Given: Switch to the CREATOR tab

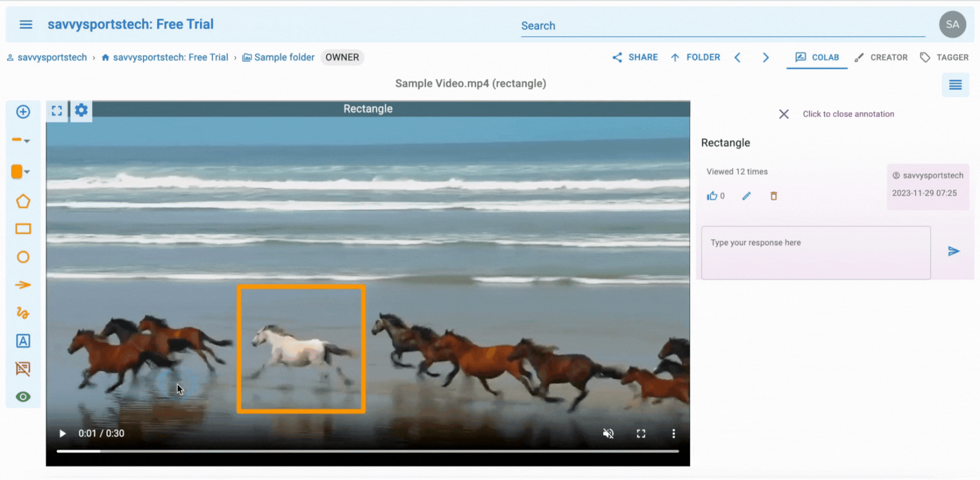Looking at the screenshot, I should click(x=881, y=57).
